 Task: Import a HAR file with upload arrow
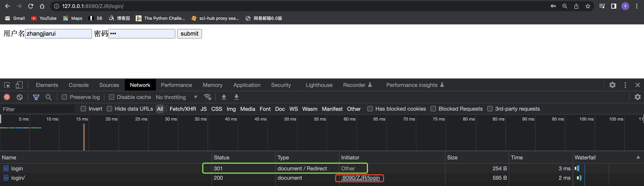pos(224,97)
